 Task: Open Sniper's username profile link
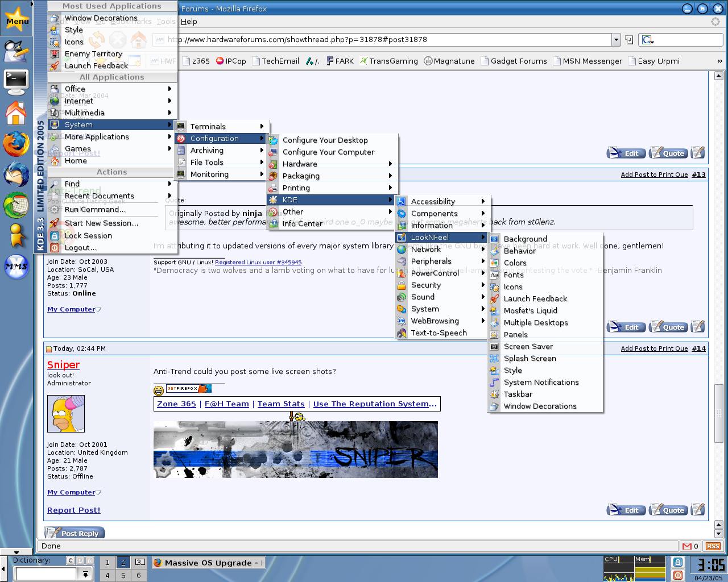click(x=63, y=365)
